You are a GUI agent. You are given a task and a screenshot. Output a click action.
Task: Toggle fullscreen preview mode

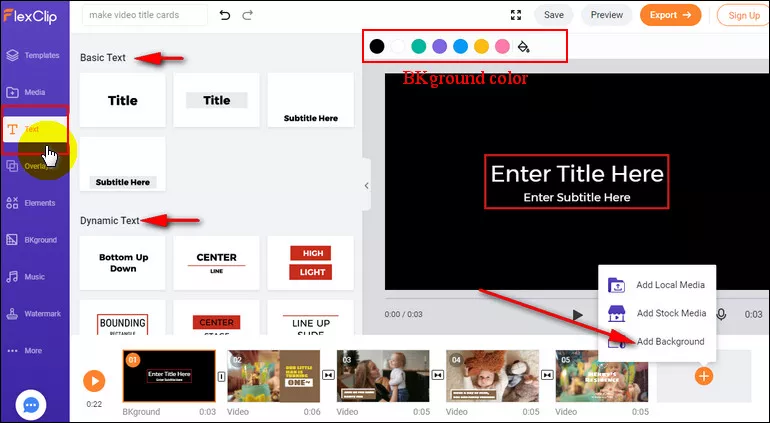tap(516, 15)
